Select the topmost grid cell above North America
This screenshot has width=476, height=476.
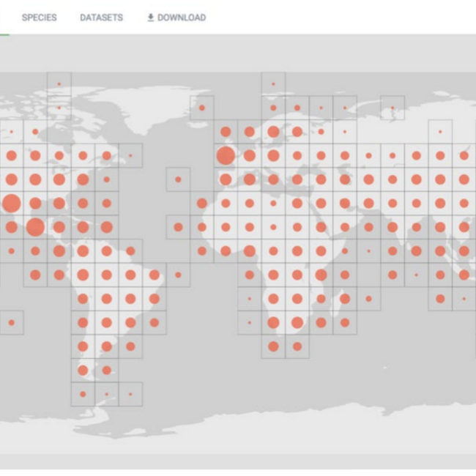pyautogui.click(x=59, y=84)
